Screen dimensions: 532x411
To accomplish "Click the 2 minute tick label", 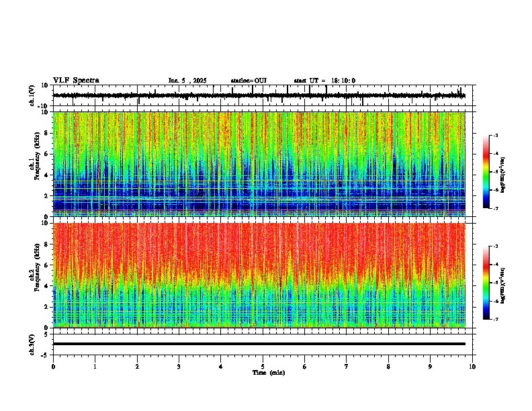I will (137, 367).
